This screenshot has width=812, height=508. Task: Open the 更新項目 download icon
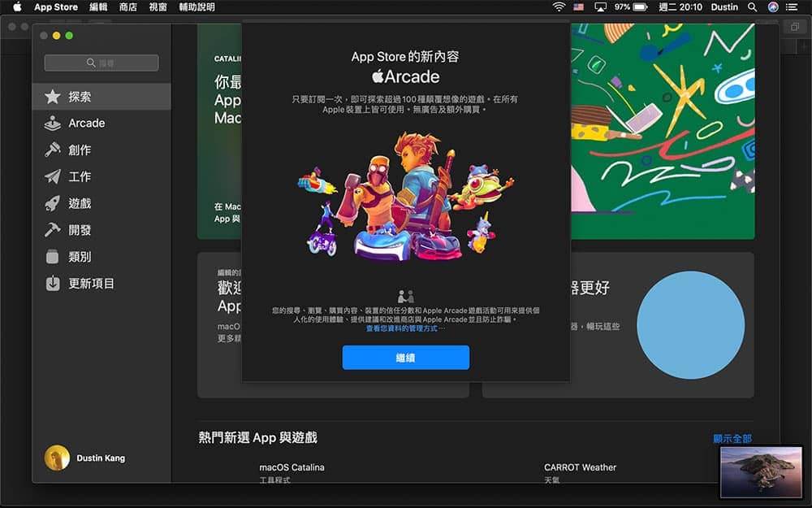tap(52, 284)
